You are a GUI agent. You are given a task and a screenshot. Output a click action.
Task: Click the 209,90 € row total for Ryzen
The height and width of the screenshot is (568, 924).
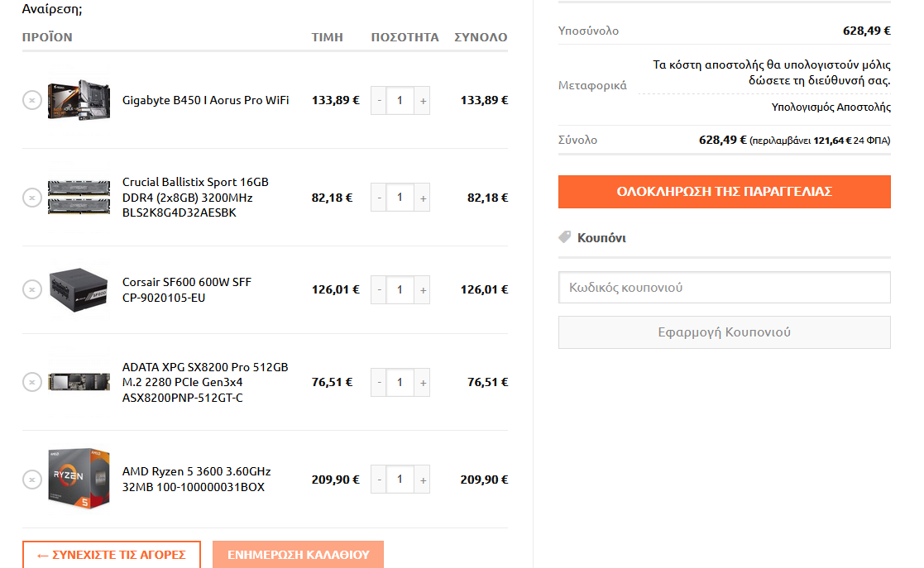484,480
